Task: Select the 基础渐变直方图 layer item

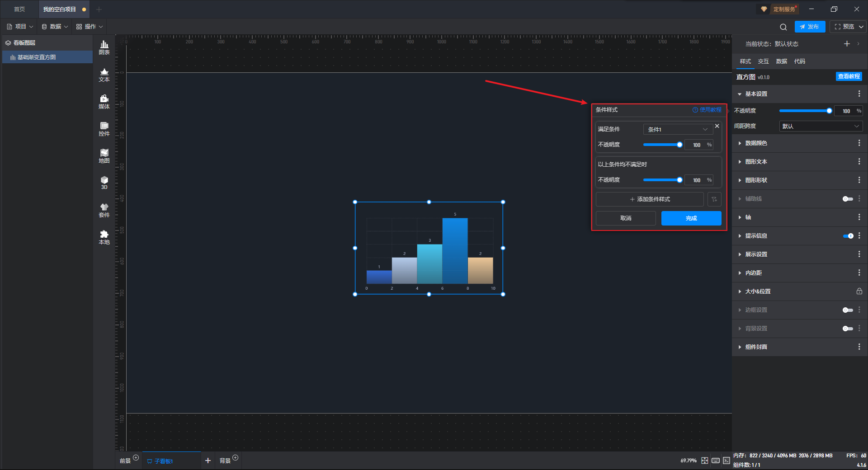Action: point(37,57)
